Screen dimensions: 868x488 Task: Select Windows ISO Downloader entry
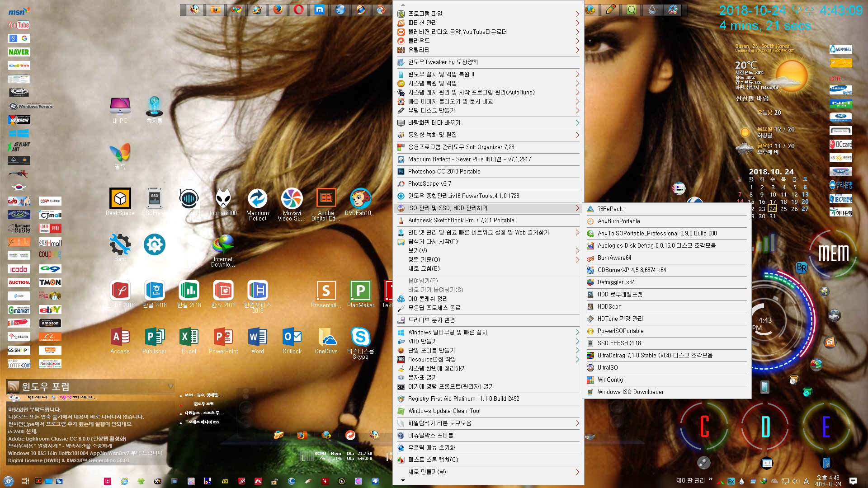(x=666, y=392)
